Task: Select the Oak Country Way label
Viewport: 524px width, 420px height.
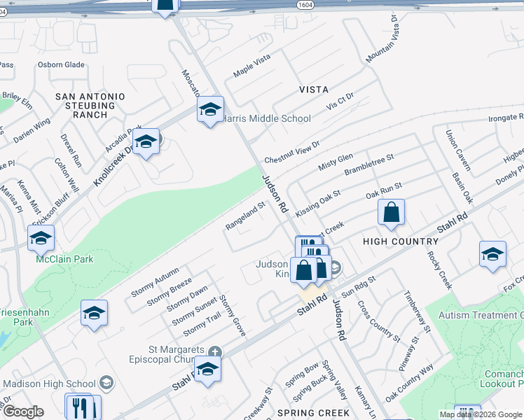Action: (x=409, y=383)
